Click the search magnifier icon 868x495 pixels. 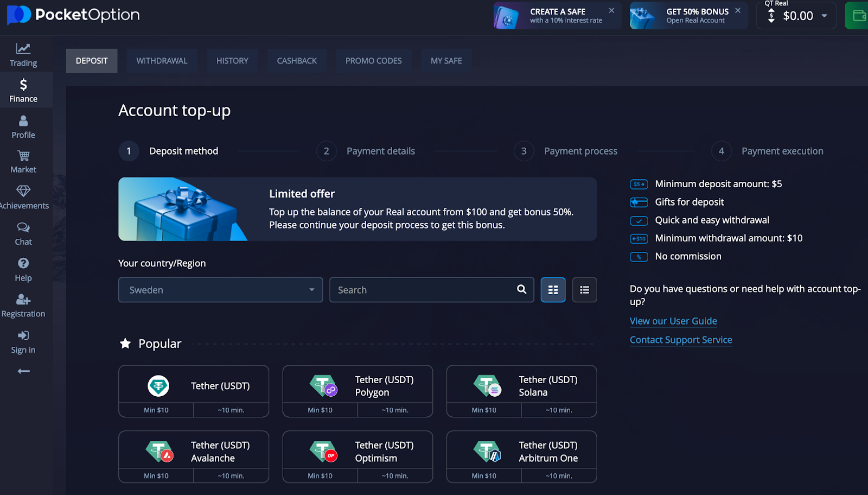(x=521, y=289)
